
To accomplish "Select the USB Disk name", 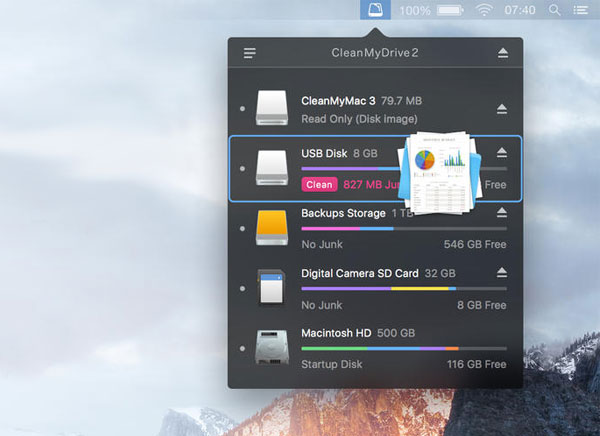I will pos(324,153).
